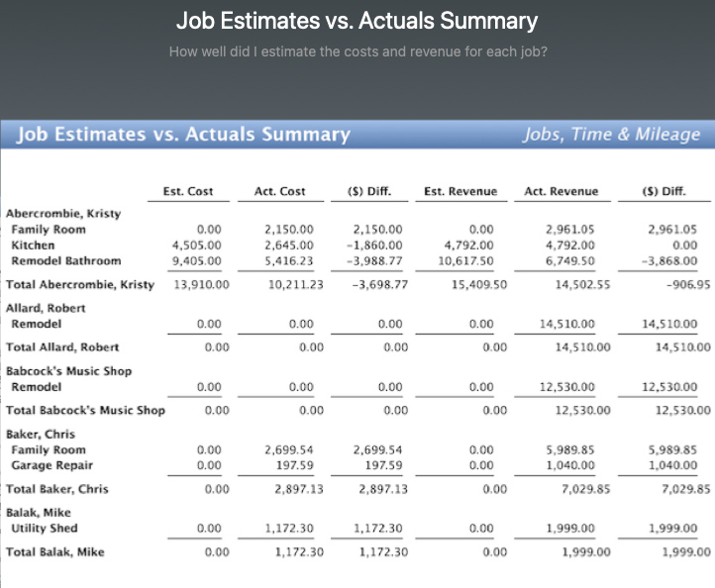The height and width of the screenshot is (588, 715).
Task: Click the Act. Cost column header
Action: coord(279,191)
